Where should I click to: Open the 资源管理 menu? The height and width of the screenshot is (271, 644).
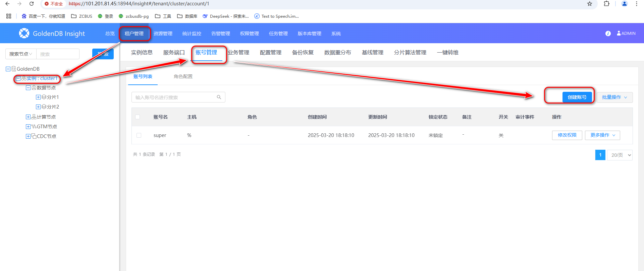(163, 33)
